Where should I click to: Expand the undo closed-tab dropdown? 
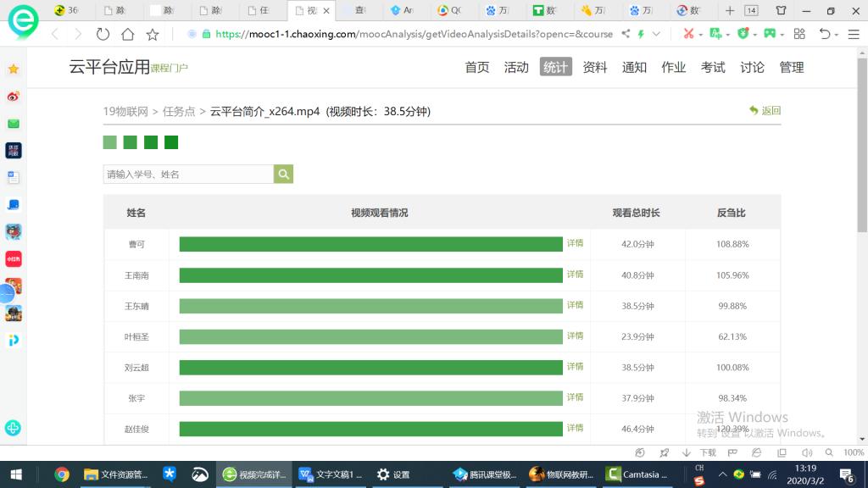click(837, 35)
